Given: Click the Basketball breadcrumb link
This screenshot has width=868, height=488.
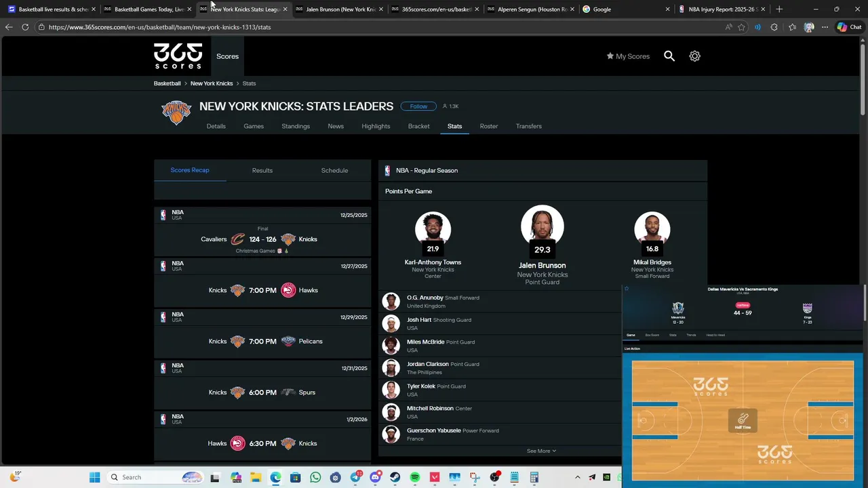Looking at the screenshot, I should click(x=167, y=83).
